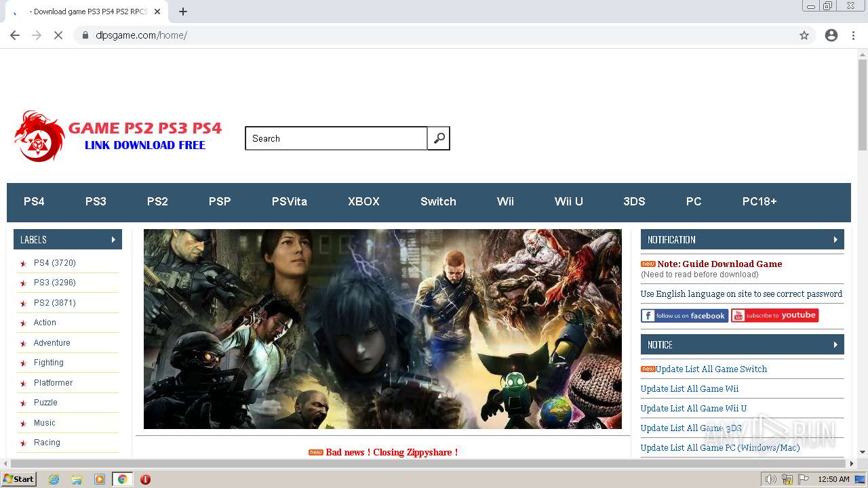Open the PS2 menu item
This screenshot has width=868, height=488.
(x=157, y=201)
